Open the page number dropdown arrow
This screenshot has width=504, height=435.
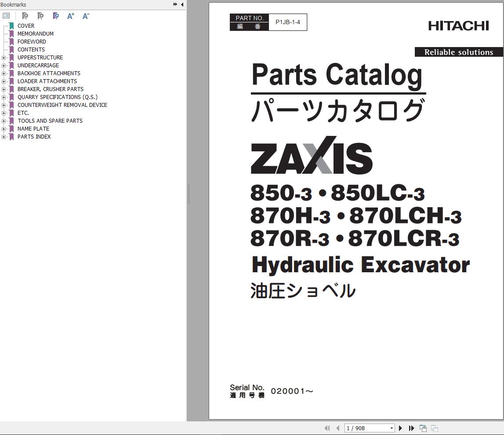click(392, 428)
